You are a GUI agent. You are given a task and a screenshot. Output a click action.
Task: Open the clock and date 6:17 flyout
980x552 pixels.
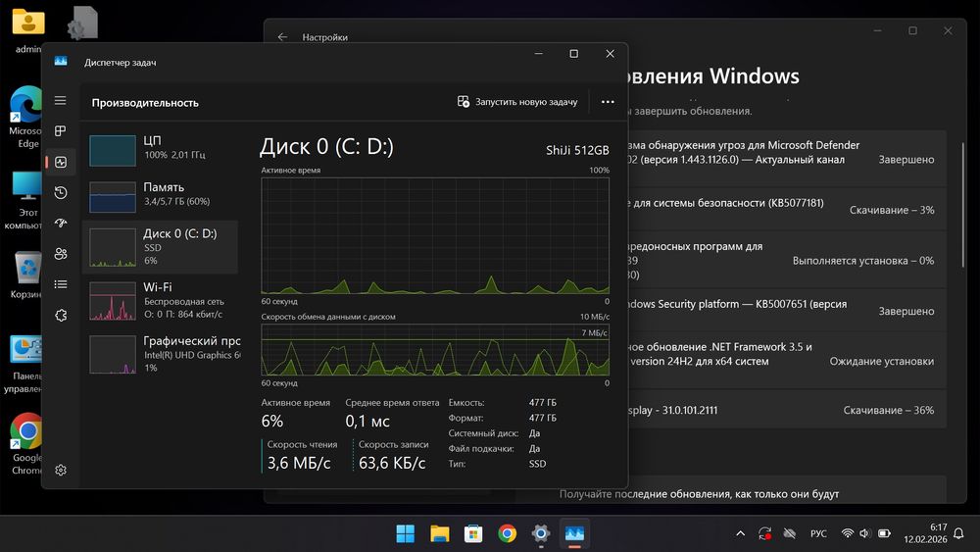point(926,533)
